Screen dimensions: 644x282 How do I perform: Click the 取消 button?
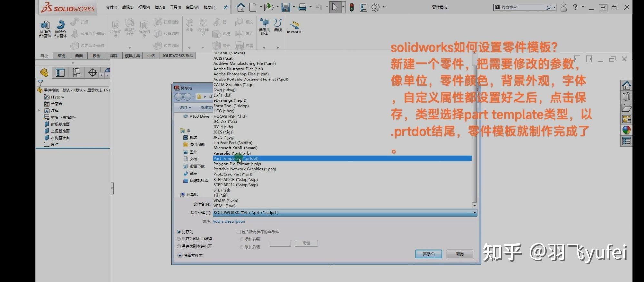pyautogui.click(x=460, y=254)
